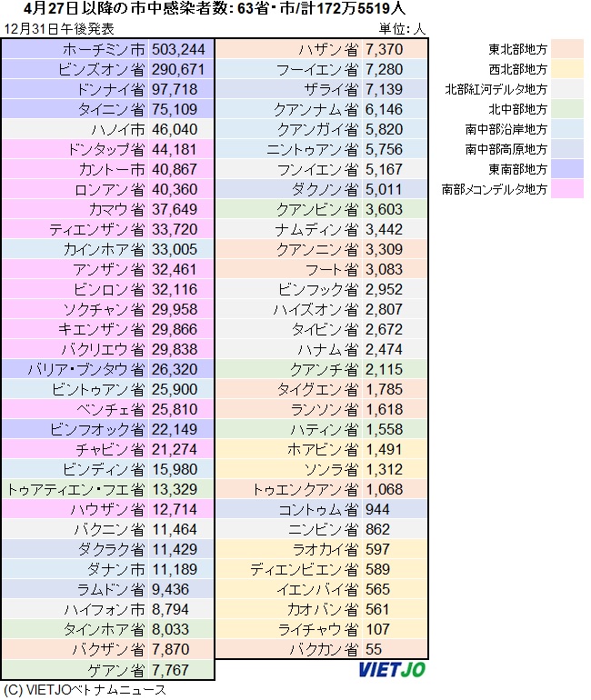The height and width of the screenshot is (700, 591).
Task: Click the ホーチミン市 row name
Action: 104,50
